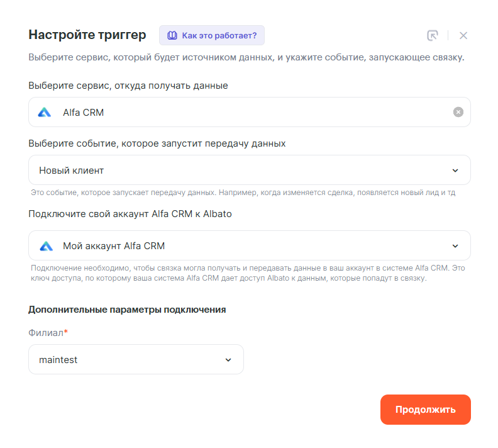
Task: Click the Дополнительные параметры подключения heading
Action: (127, 310)
